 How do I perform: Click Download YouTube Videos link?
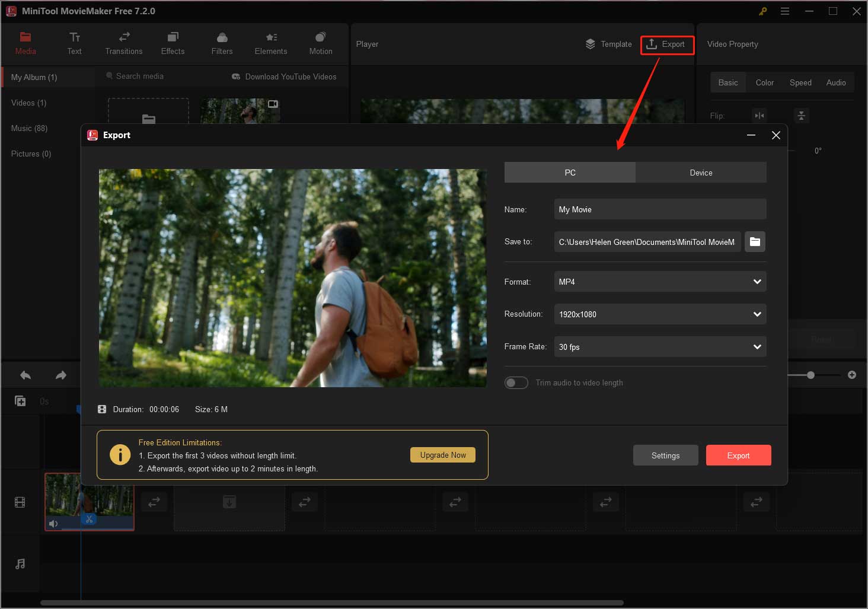pyautogui.click(x=284, y=76)
